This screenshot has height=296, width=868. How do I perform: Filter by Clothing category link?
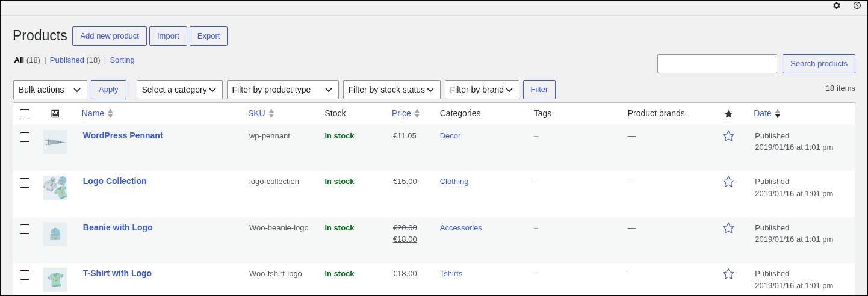coord(454,182)
